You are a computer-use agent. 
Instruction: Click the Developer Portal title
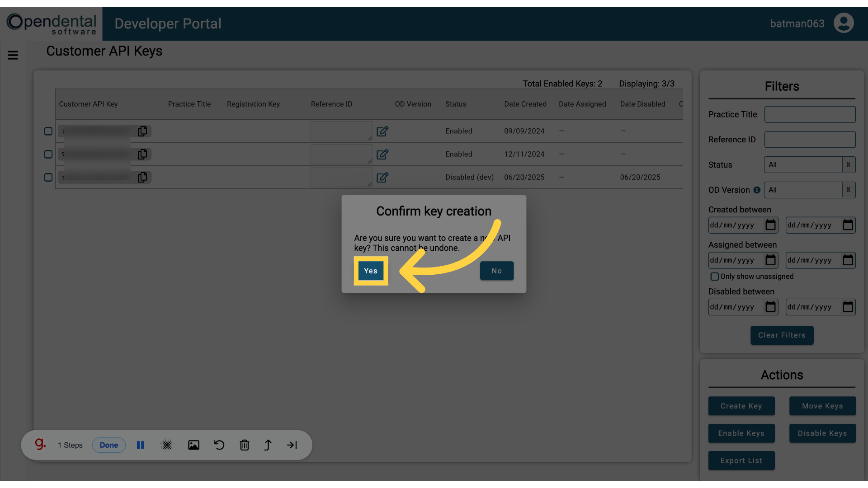point(168,23)
